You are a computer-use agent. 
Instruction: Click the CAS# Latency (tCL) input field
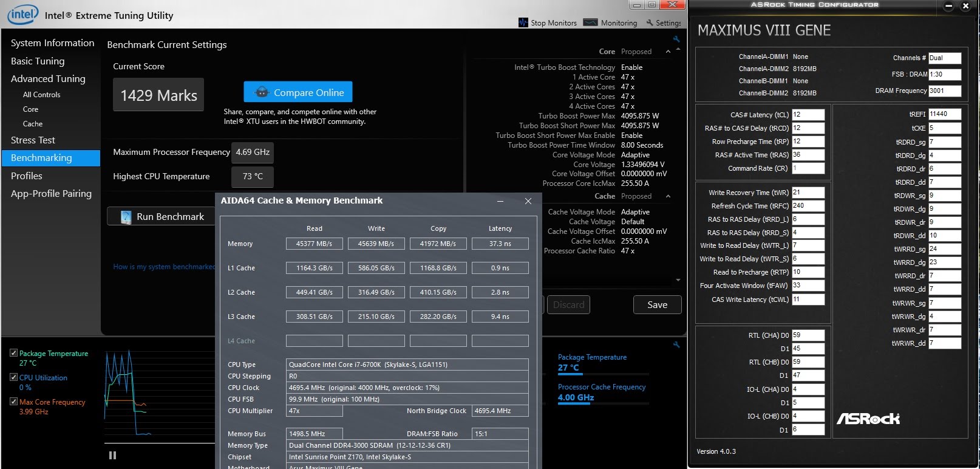[808, 115]
